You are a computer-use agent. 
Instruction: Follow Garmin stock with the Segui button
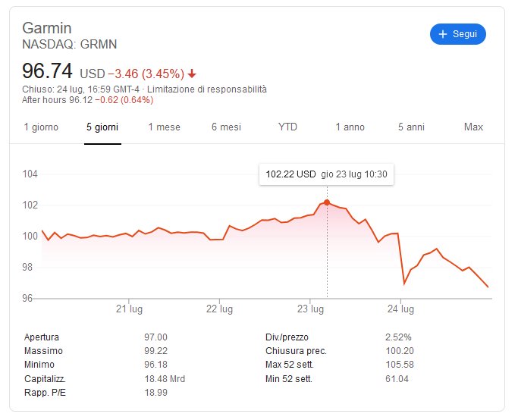point(458,34)
